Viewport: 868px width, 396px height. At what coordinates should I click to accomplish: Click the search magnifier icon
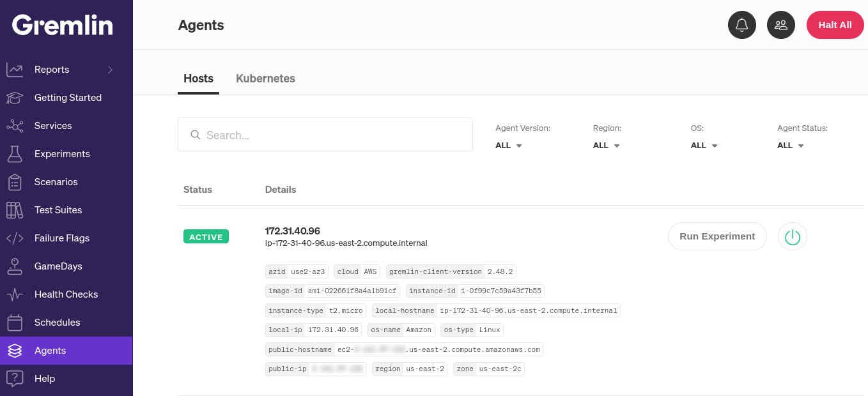[x=196, y=135]
